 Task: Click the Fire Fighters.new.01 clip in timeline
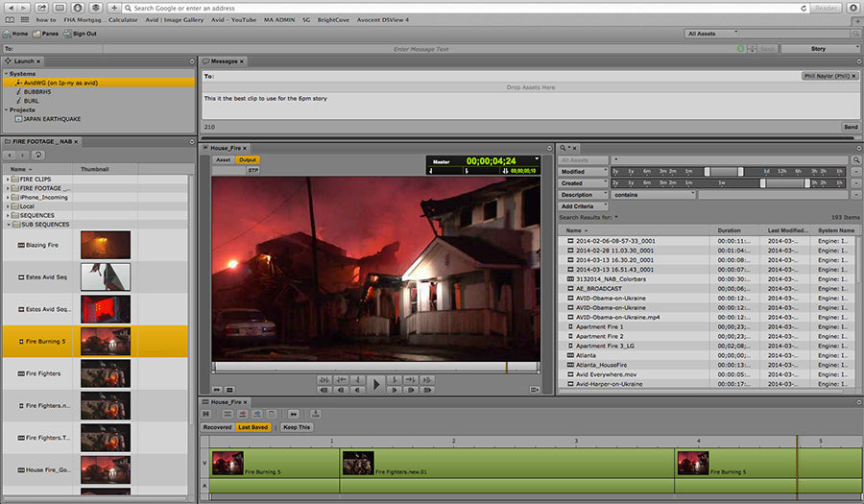(506, 463)
